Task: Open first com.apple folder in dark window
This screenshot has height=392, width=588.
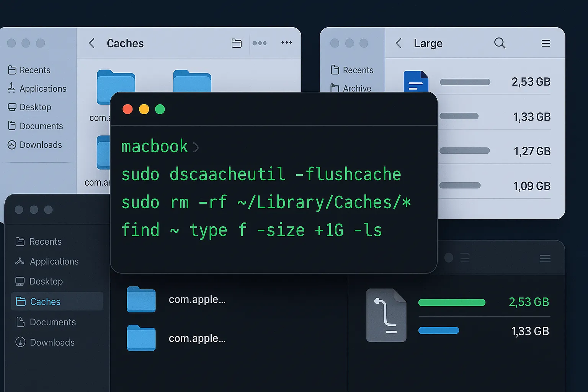Action: point(141,299)
